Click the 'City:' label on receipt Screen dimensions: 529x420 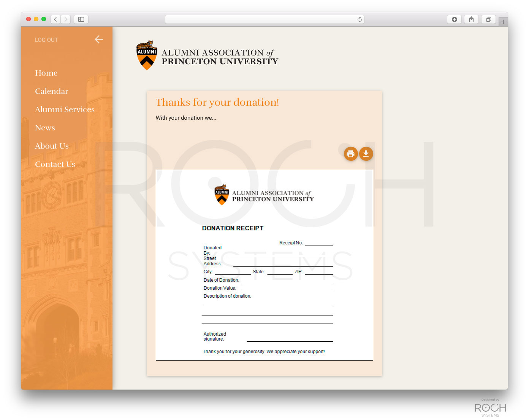pyautogui.click(x=208, y=272)
